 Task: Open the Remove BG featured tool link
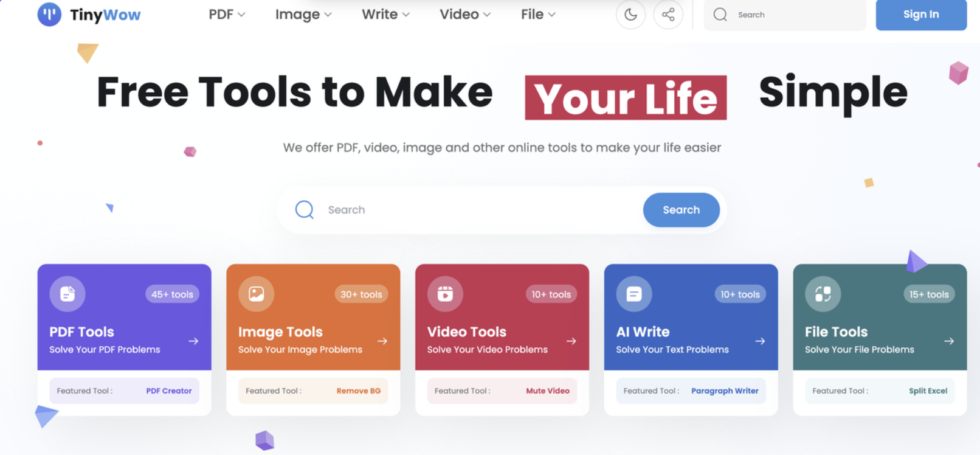tap(358, 391)
